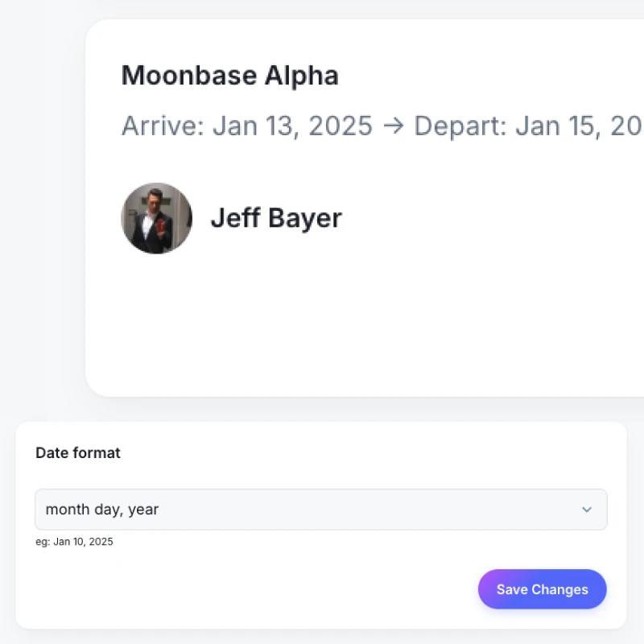Click the Save Changes button

tap(542, 589)
